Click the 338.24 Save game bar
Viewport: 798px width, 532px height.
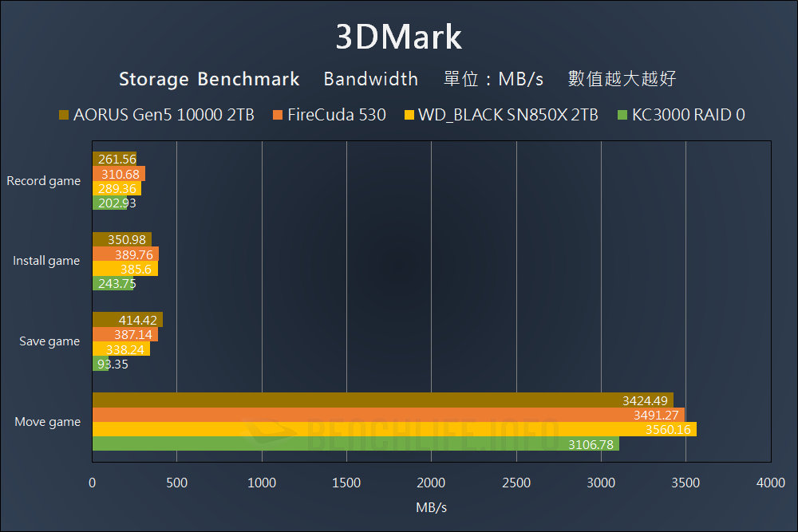point(121,349)
